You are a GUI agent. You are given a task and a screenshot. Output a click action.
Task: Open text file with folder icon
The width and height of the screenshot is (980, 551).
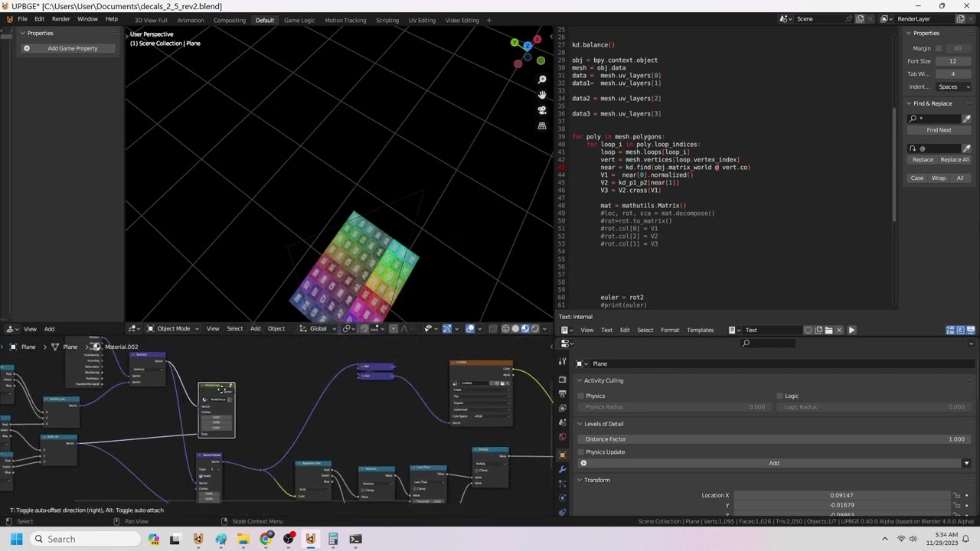click(x=829, y=330)
